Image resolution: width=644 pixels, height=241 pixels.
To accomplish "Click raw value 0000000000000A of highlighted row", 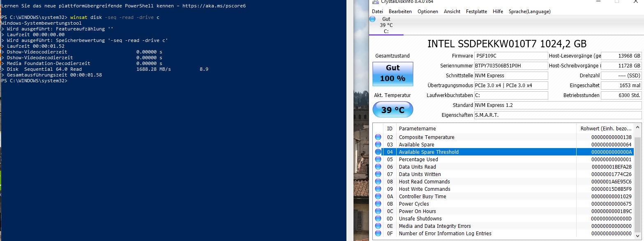I will [612, 152].
